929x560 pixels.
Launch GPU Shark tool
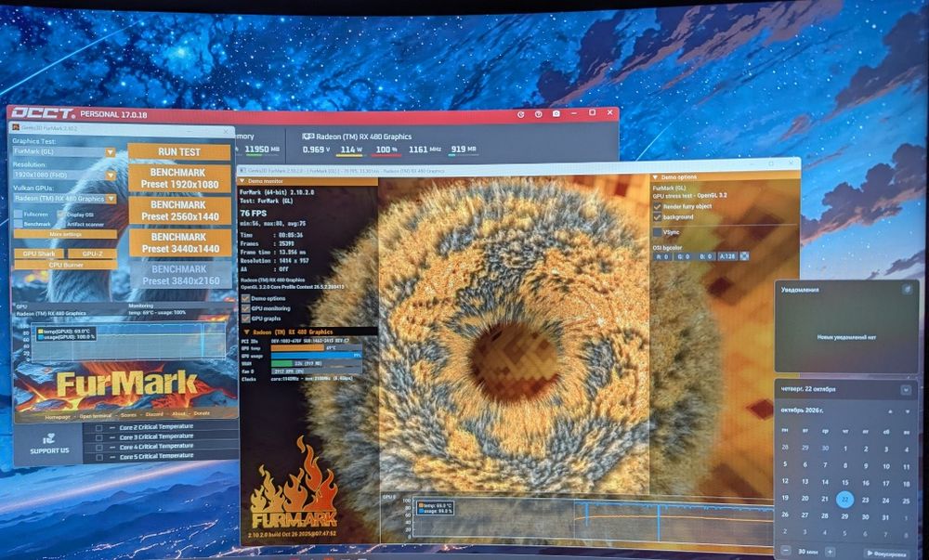(38, 254)
